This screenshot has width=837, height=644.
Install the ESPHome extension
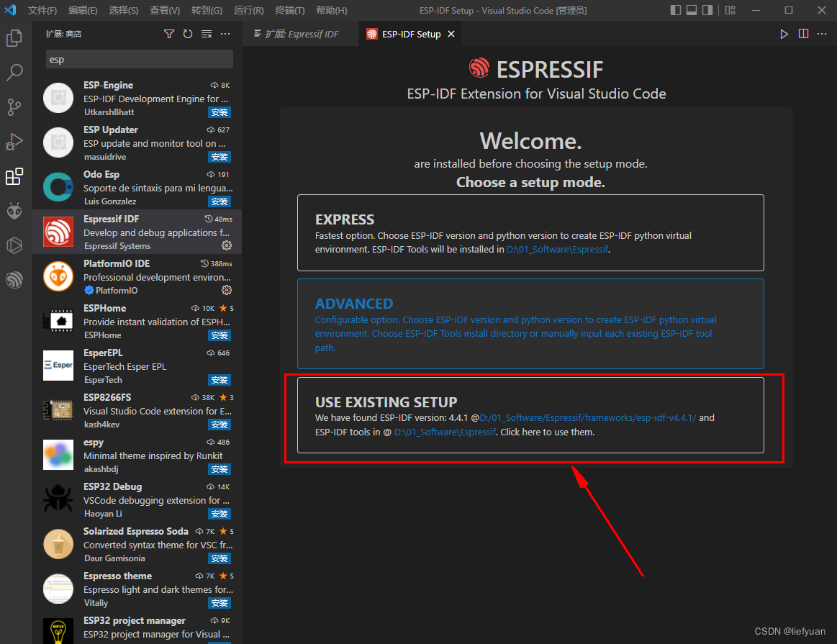coord(220,335)
